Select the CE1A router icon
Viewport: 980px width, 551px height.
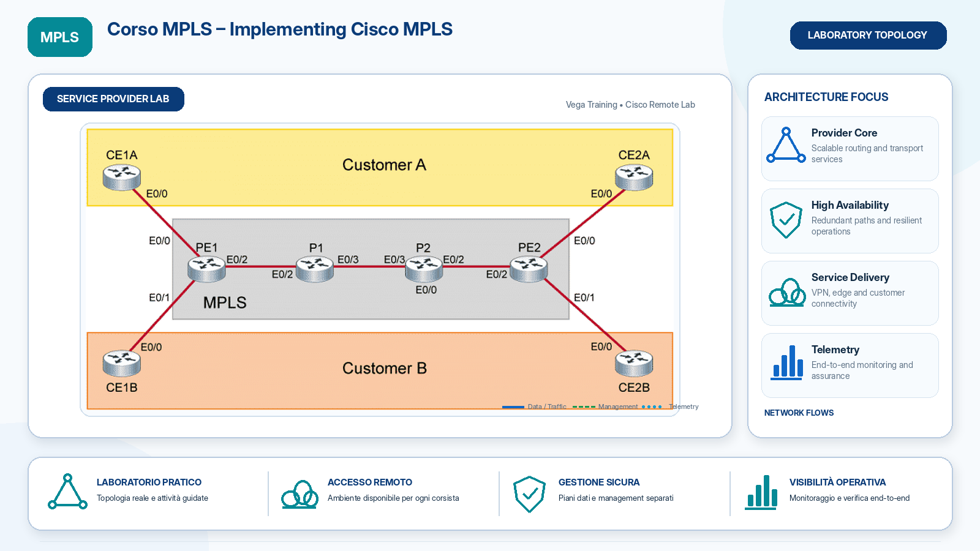click(122, 178)
